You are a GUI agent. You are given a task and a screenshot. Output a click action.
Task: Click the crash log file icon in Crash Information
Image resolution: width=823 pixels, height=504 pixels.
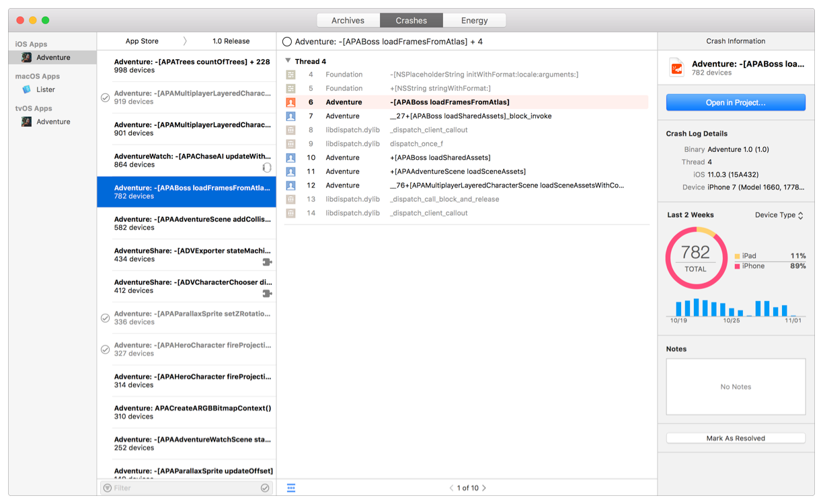676,67
